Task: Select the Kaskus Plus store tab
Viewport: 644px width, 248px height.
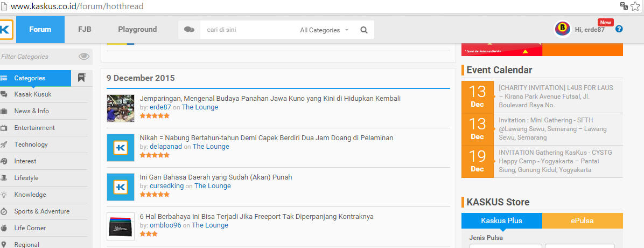Action: 501,221
